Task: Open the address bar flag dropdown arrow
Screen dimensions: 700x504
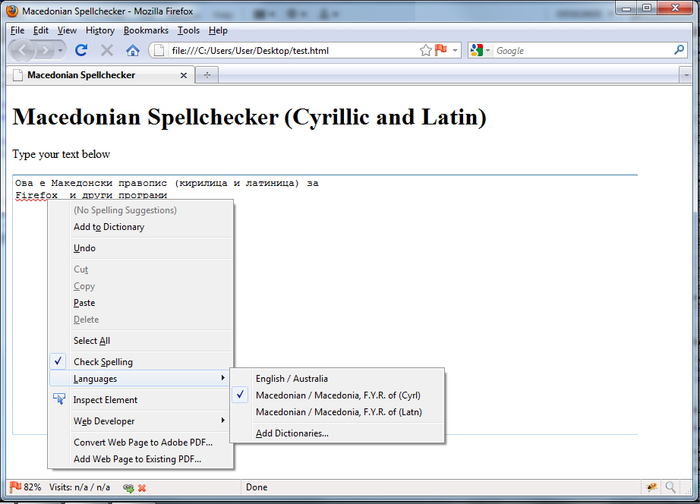Action: click(455, 50)
